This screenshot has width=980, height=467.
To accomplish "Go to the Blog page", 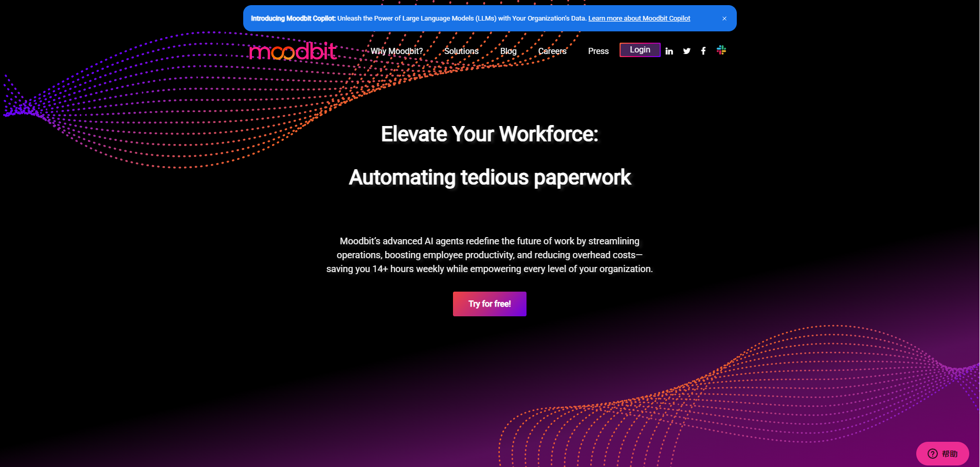I will (508, 51).
